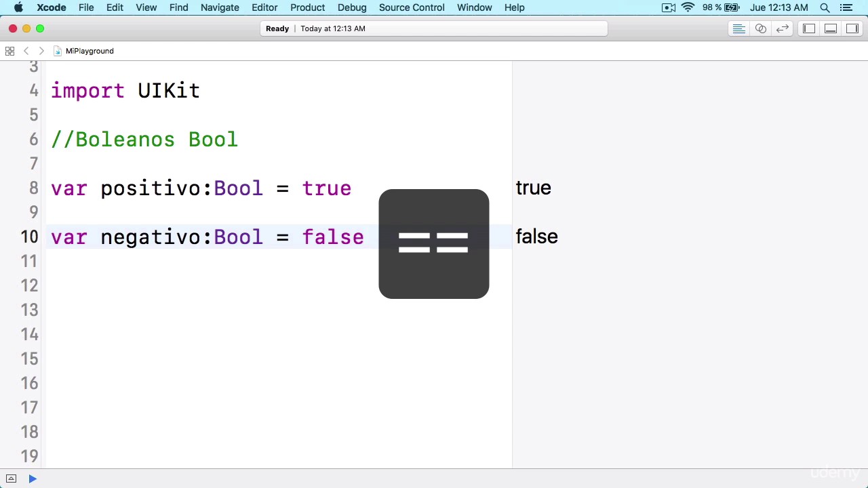Show the debug area using bottom-left icon
This screenshot has height=488, width=868.
(11, 479)
